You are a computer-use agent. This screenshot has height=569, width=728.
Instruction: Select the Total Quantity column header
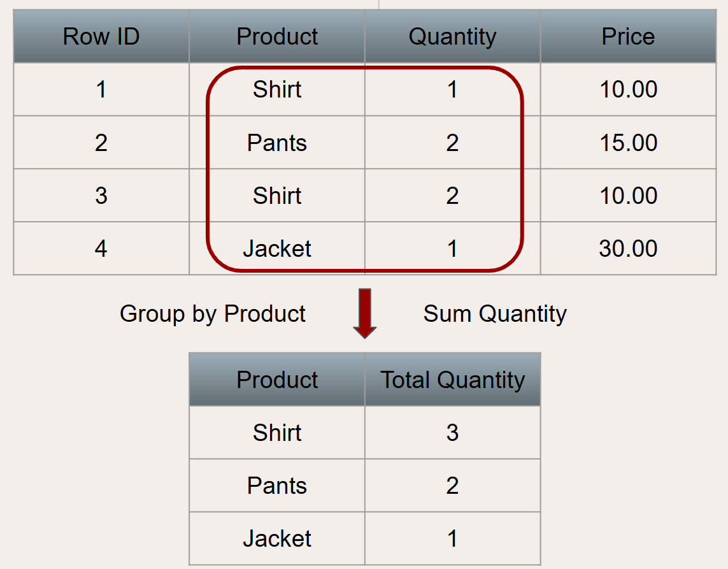[x=452, y=380]
